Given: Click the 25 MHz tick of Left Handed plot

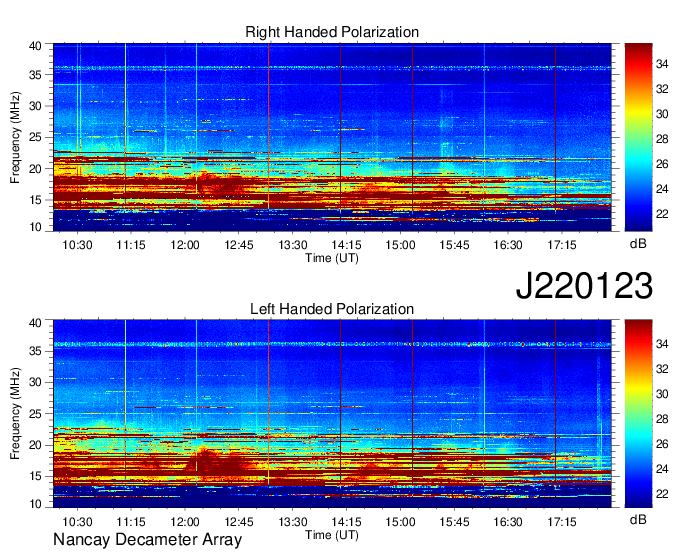Looking at the screenshot, I should tap(35, 414).
